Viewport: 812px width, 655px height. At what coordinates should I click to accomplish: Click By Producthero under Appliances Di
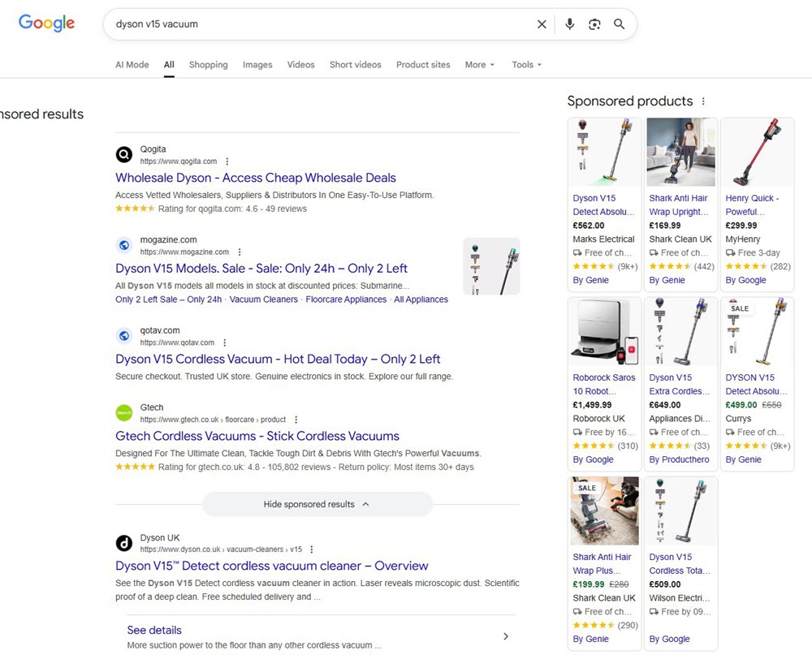[x=680, y=459]
